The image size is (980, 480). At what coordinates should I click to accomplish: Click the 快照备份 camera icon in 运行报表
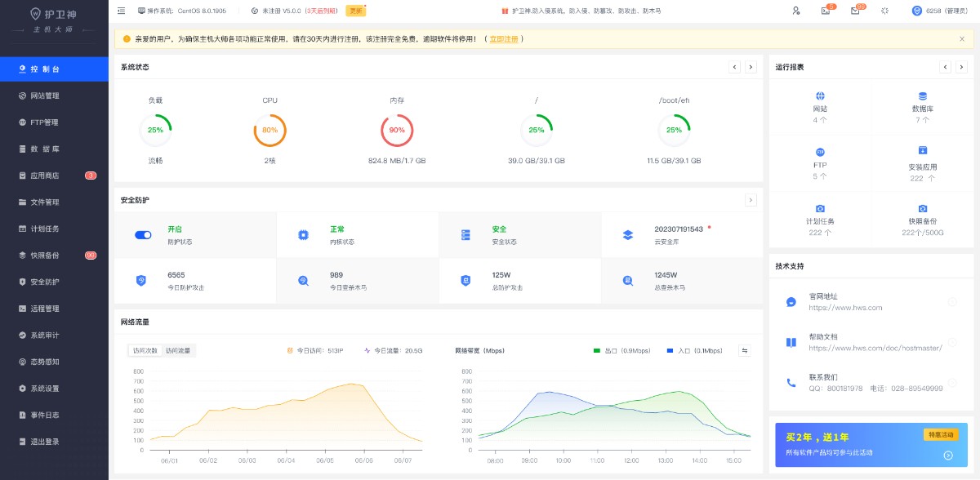[922, 209]
